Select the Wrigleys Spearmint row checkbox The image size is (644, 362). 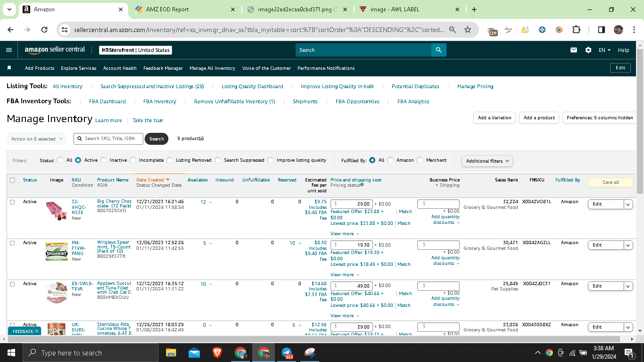coord(12,243)
